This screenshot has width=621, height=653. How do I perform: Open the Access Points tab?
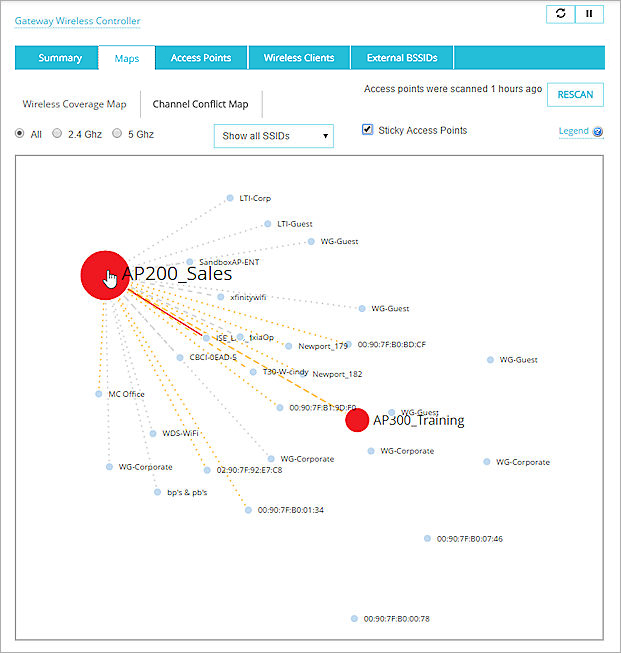(x=201, y=58)
